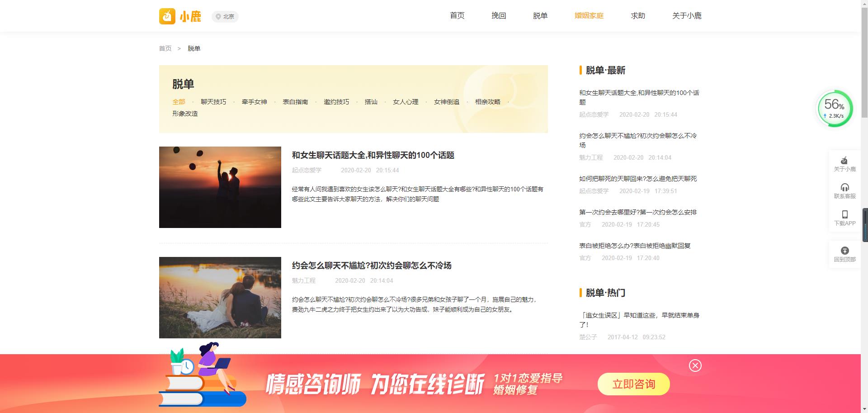Image resolution: width=868 pixels, height=413 pixels.
Task: Go to 首页 in top navigation
Action: tap(457, 16)
